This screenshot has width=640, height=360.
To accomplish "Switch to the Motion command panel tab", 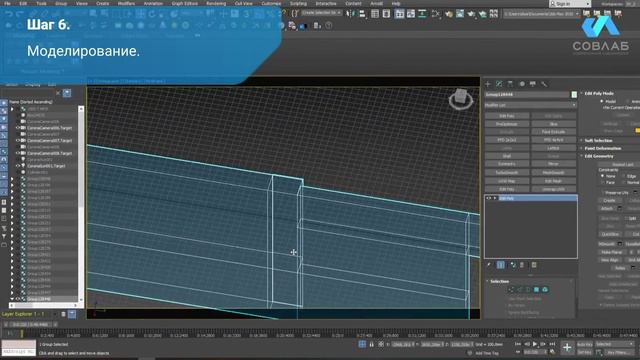I will tap(522, 84).
